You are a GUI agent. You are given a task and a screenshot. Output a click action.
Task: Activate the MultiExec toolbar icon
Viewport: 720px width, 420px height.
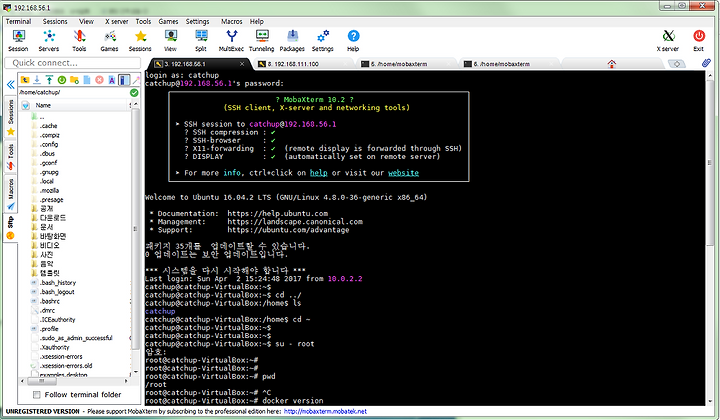point(231,40)
